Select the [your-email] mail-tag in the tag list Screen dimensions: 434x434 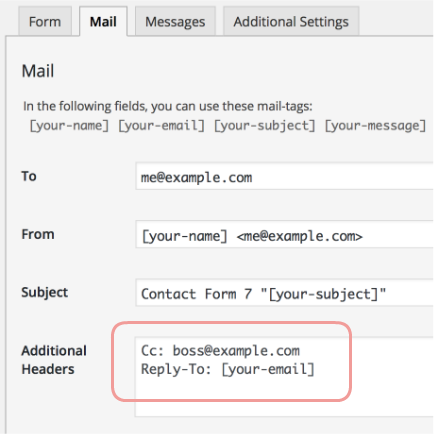[161, 126]
